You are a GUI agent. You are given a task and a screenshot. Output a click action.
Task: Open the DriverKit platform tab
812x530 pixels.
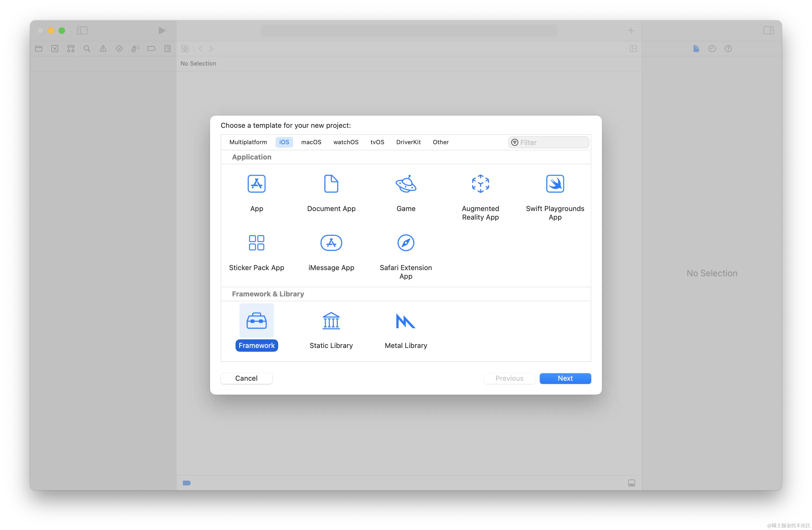408,142
